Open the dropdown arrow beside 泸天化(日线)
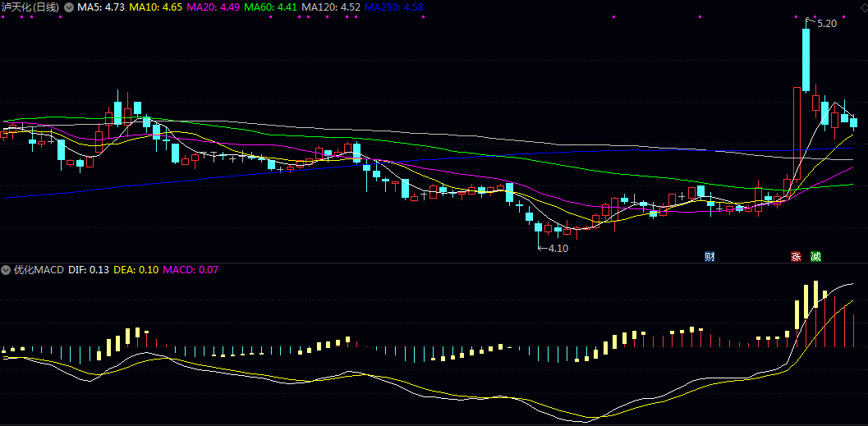868x426 pixels. (69, 7)
